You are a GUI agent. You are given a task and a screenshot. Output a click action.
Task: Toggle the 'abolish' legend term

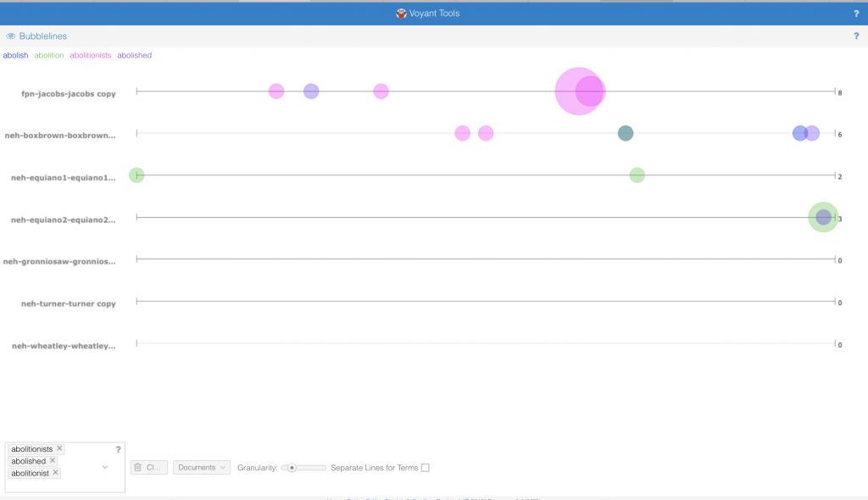coord(15,55)
